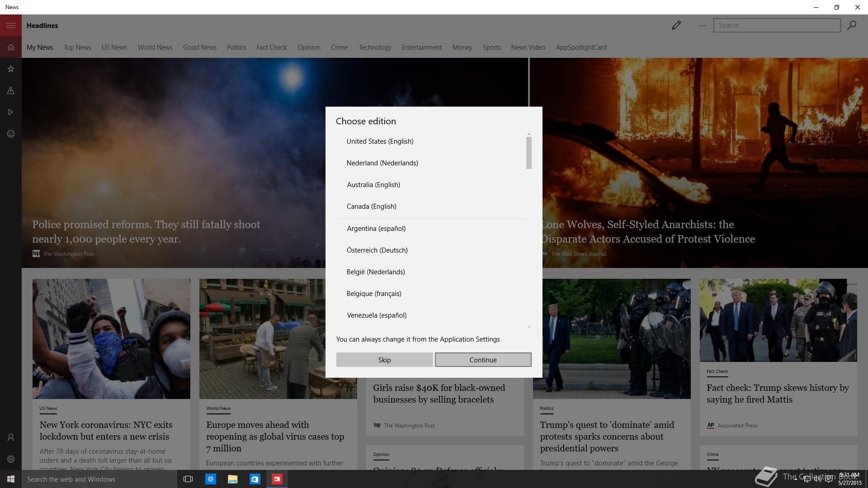Open the Settings gear in the sidebar

[11, 459]
